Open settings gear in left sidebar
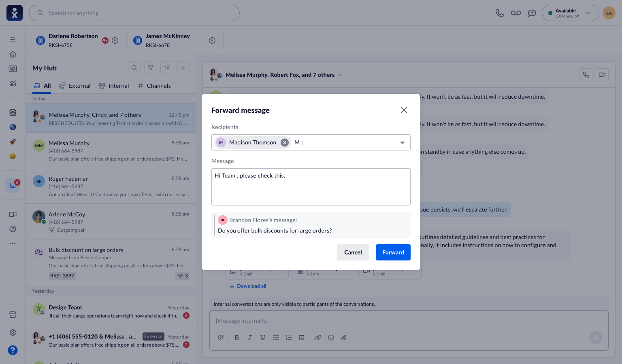This screenshot has height=364, width=622. [13, 332]
